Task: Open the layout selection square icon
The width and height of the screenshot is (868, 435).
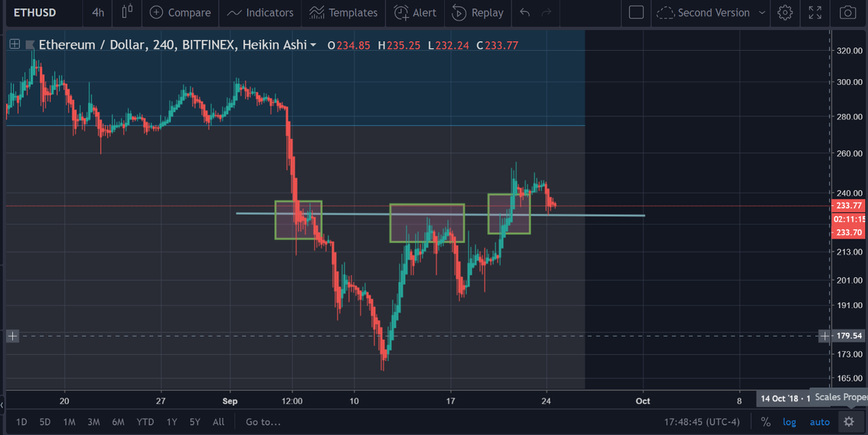Action: [x=636, y=12]
